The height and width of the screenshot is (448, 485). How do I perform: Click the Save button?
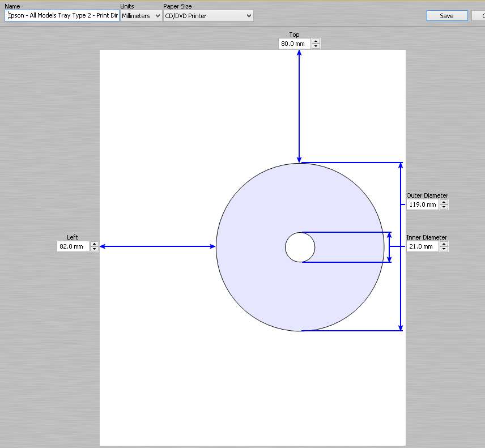[446, 16]
